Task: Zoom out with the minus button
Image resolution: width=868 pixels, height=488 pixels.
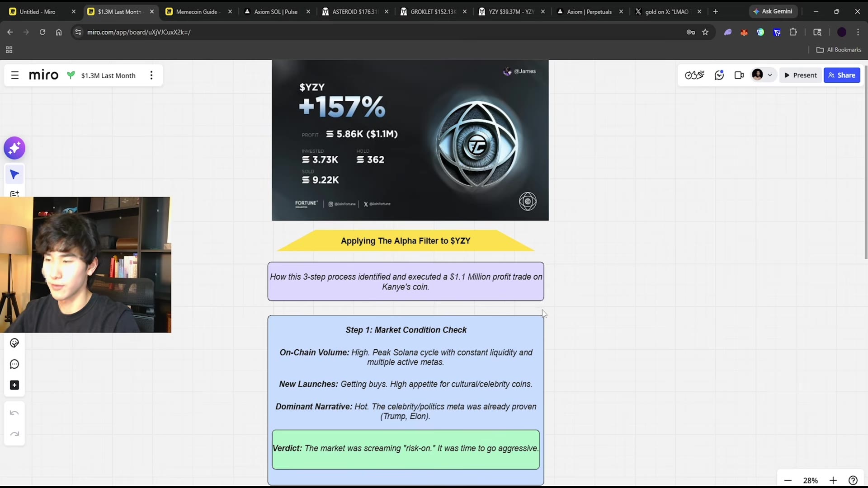Action: tap(788, 480)
